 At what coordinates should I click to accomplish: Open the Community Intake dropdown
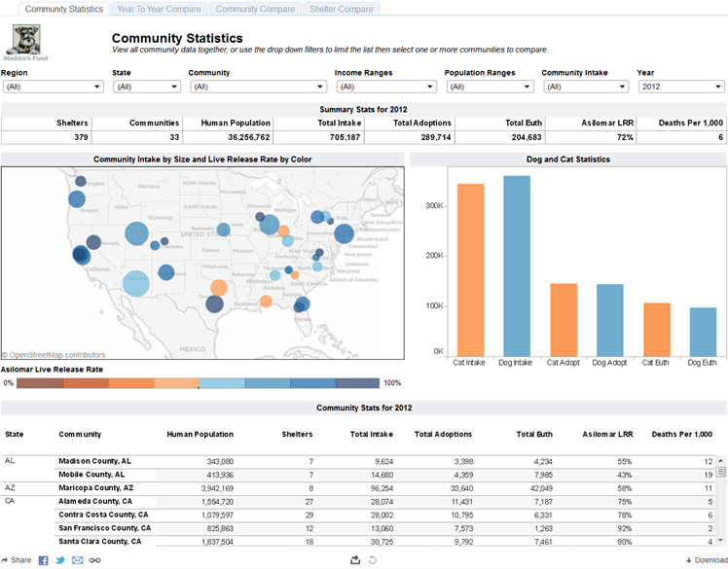pos(586,87)
